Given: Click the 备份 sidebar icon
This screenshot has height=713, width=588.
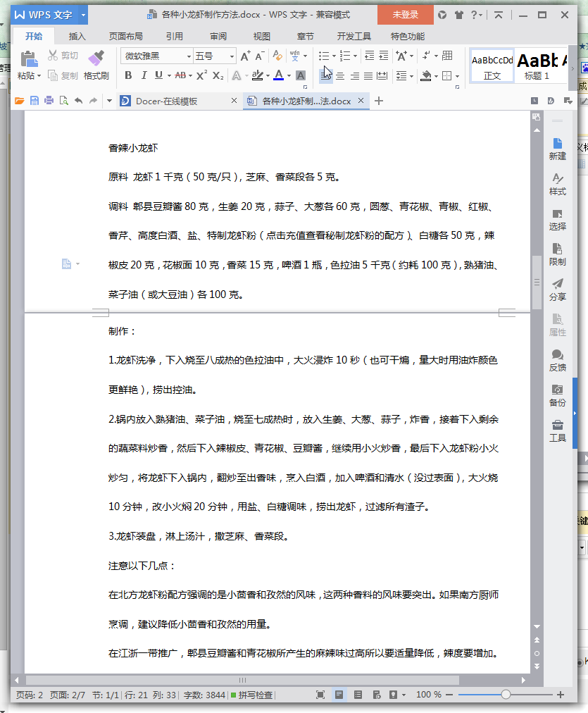Looking at the screenshot, I should (557, 396).
